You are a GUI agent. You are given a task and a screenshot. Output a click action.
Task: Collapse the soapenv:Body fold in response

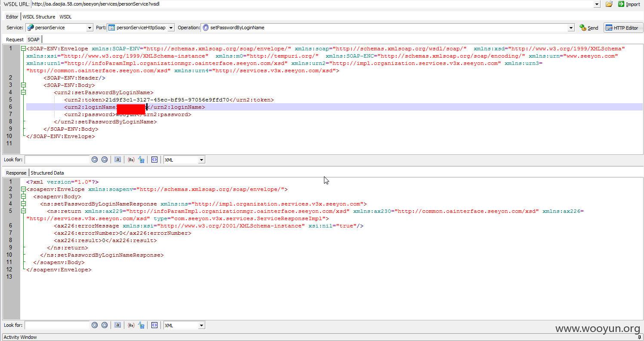[x=23, y=197]
